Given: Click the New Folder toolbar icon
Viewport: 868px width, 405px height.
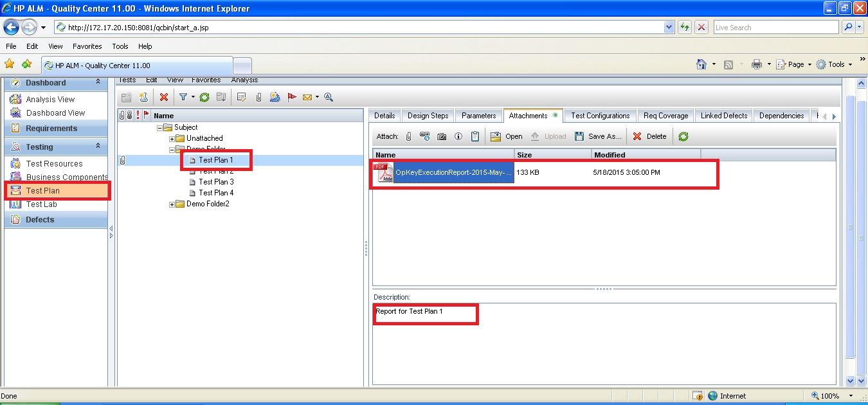Looking at the screenshot, I should 127,97.
